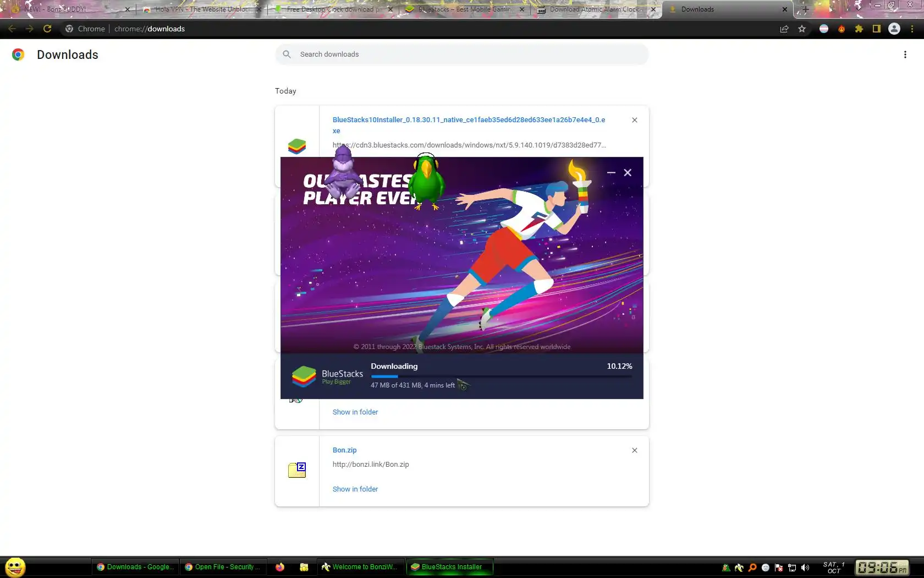Click the taskbar digital clock
The height and width of the screenshot is (578, 924).
882,568
